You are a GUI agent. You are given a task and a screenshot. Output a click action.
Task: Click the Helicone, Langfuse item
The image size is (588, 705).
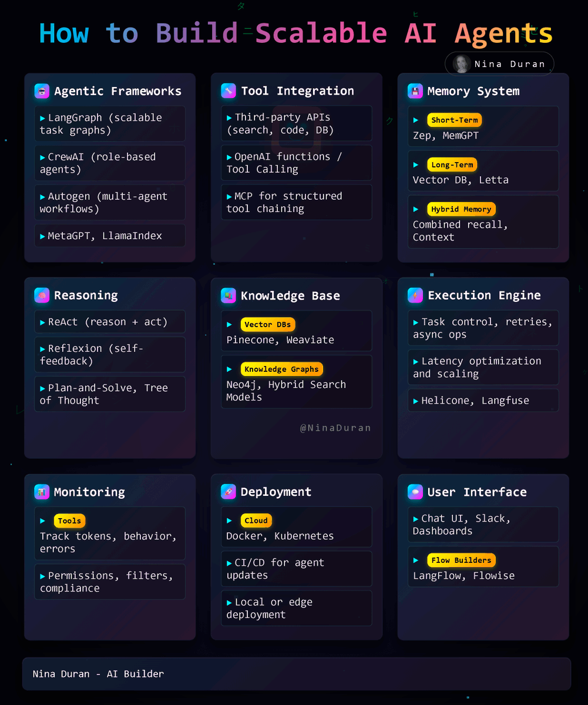pos(483,401)
